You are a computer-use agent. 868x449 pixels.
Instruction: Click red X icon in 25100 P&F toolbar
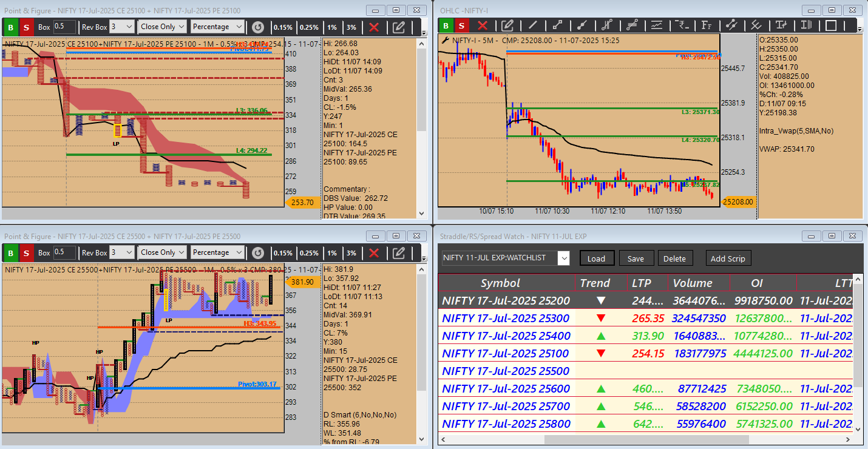point(374,27)
